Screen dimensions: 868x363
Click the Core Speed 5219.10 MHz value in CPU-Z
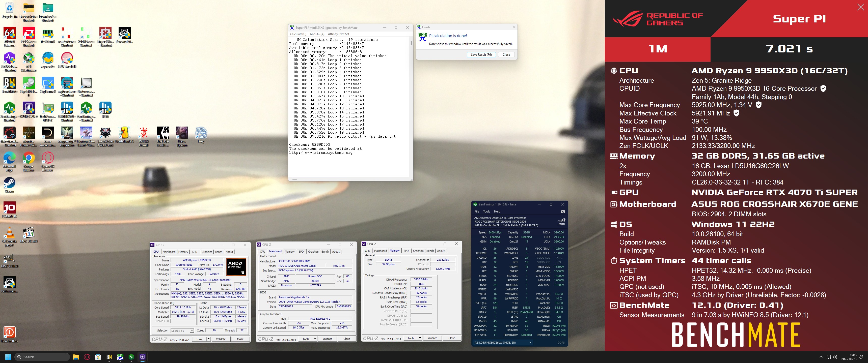tap(183, 308)
